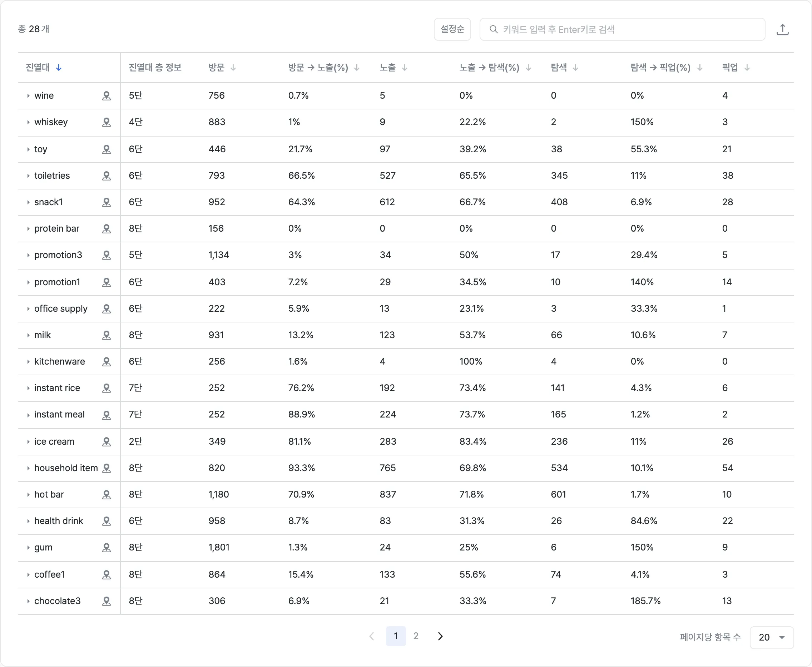Toggle 진열대 column sort direction arrow
This screenshot has height=667, width=812.
pos(59,68)
